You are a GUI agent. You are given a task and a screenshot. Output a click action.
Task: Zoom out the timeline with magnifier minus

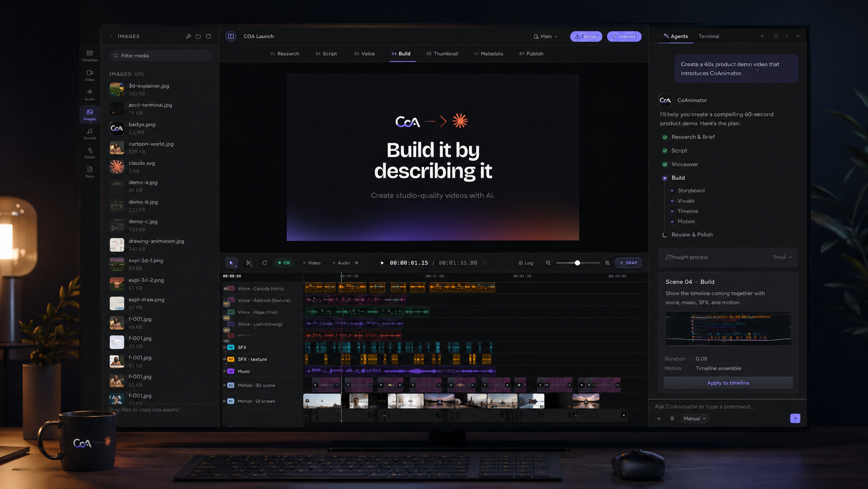pos(548,263)
